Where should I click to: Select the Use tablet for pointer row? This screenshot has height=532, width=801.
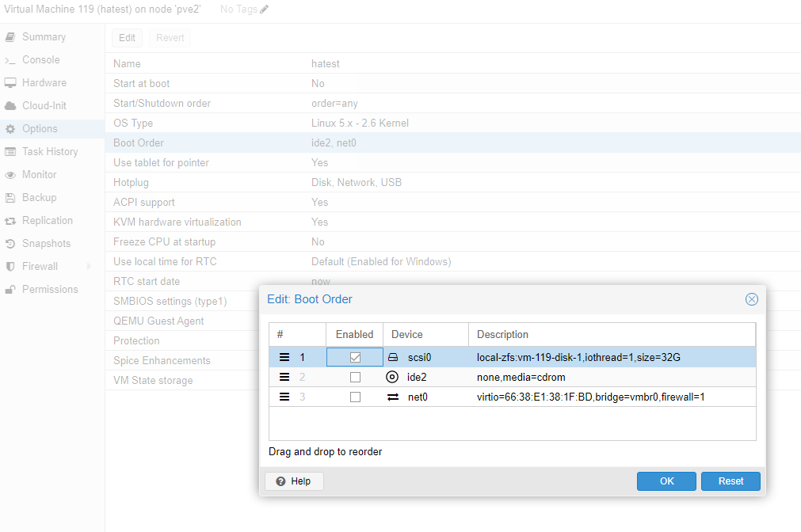click(x=452, y=162)
